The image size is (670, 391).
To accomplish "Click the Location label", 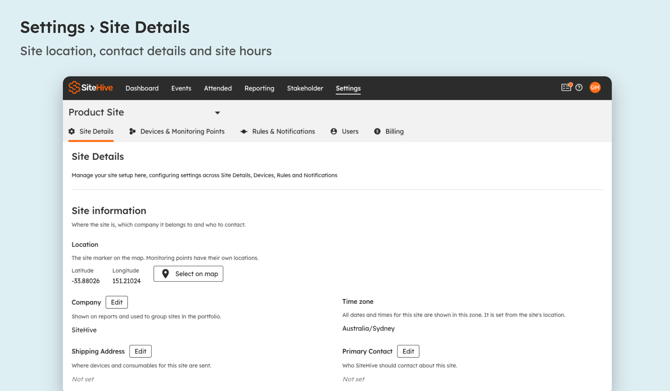I will click(85, 244).
